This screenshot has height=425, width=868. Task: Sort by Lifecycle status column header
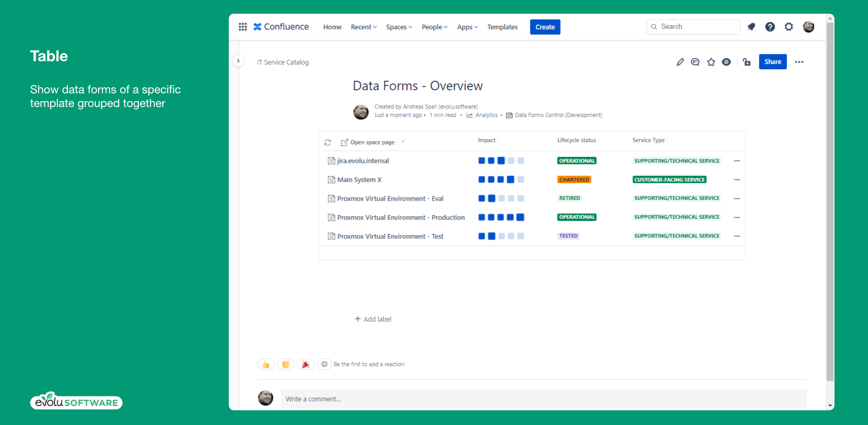tap(578, 140)
